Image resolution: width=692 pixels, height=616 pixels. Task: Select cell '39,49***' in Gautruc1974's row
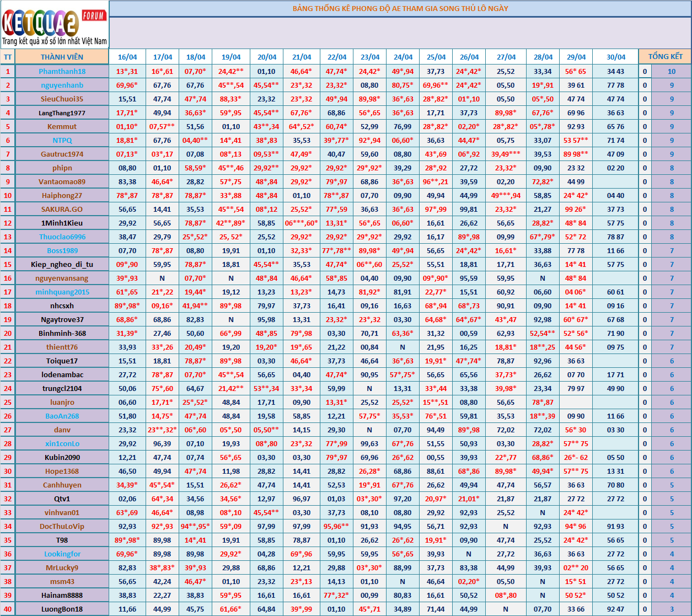point(506,154)
